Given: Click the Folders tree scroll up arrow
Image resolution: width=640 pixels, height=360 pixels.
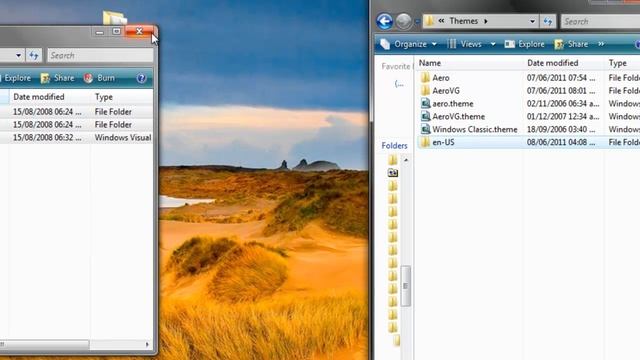Looking at the screenshot, I should point(406,160).
